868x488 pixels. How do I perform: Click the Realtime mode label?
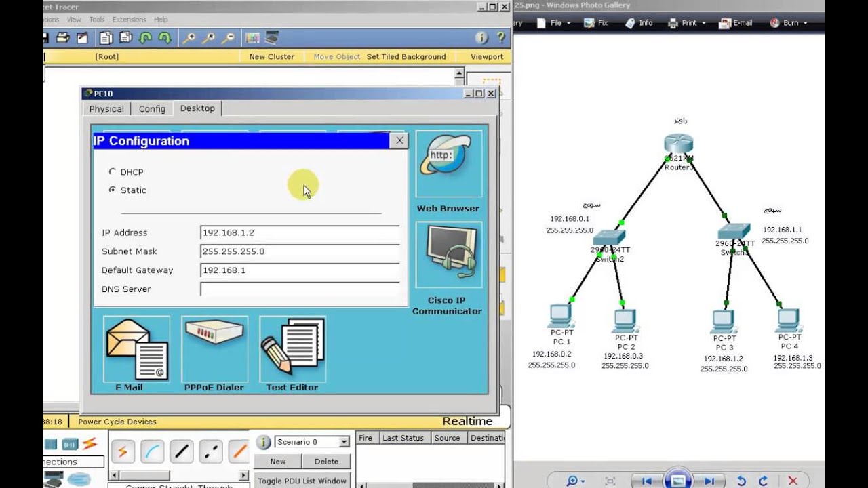pos(467,421)
